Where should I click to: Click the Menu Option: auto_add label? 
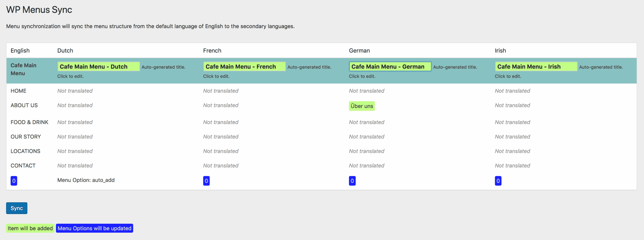coord(86,180)
